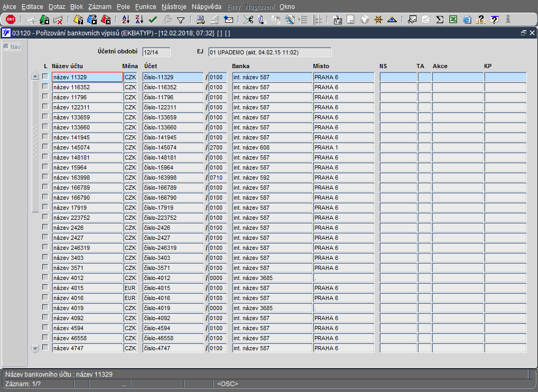Viewport: 538px width, 392px height.
Task: Click the EJ field 01 UPADEMO
Action: (270, 52)
